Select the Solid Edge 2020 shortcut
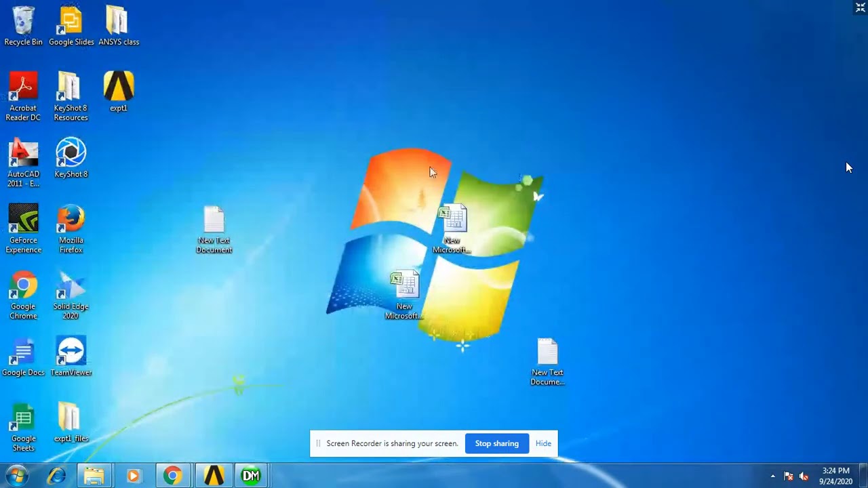The image size is (868, 488). tap(71, 296)
